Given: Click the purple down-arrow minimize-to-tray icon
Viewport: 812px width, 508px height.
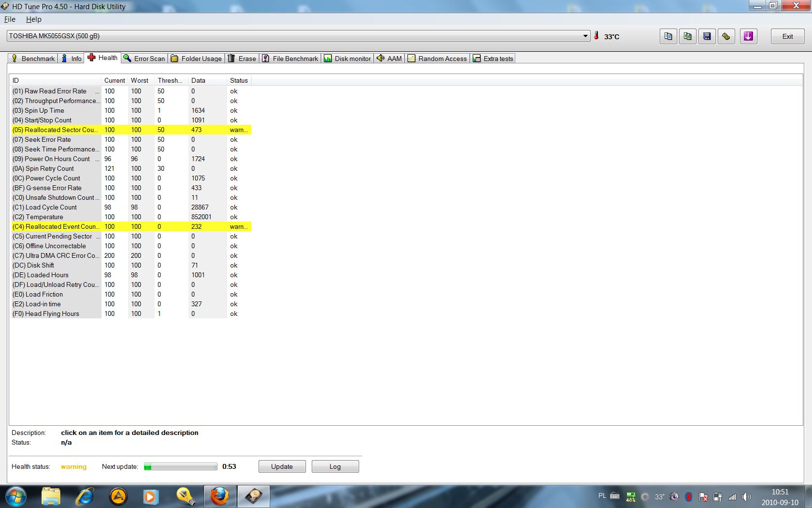Looking at the screenshot, I should point(748,36).
